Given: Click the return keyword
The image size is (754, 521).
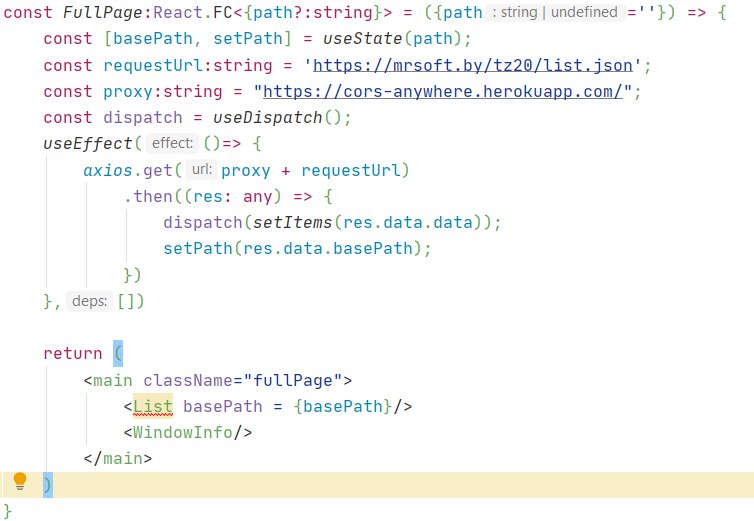Looking at the screenshot, I should [73, 354].
